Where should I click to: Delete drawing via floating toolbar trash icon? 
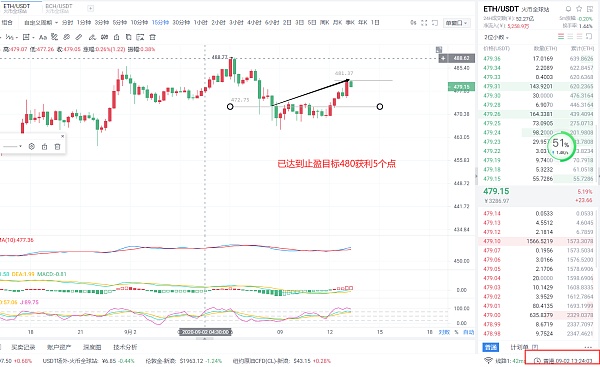[57, 147]
